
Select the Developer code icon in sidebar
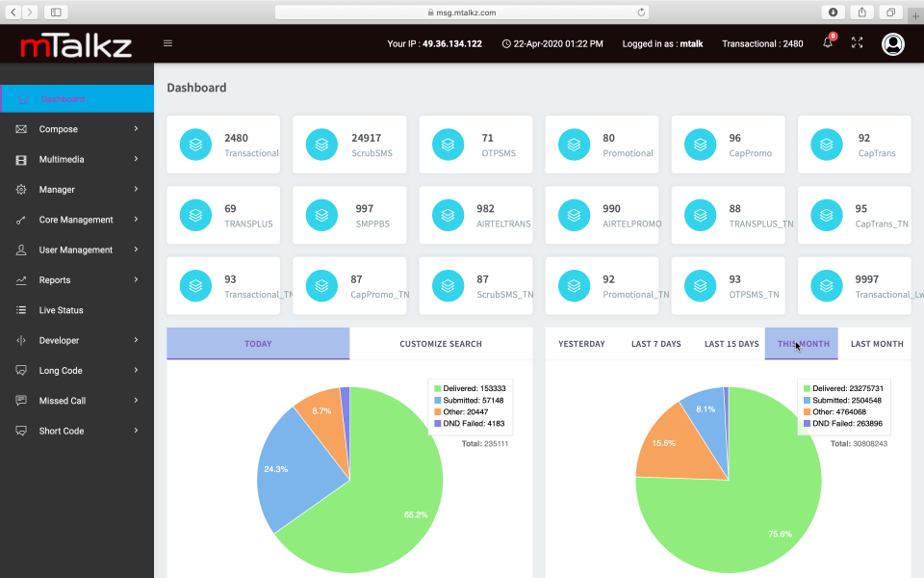coord(21,340)
